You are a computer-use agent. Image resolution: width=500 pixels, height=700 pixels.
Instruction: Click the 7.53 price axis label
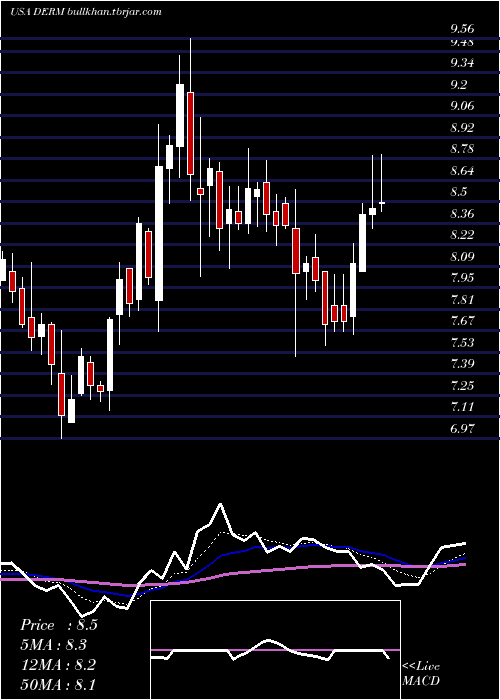point(462,342)
